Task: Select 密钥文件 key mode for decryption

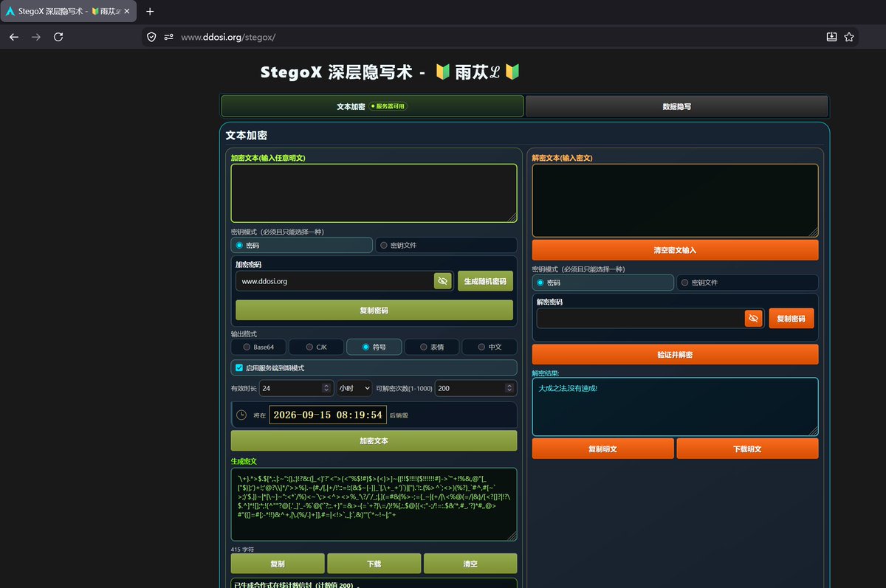Action: tap(747, 283)
